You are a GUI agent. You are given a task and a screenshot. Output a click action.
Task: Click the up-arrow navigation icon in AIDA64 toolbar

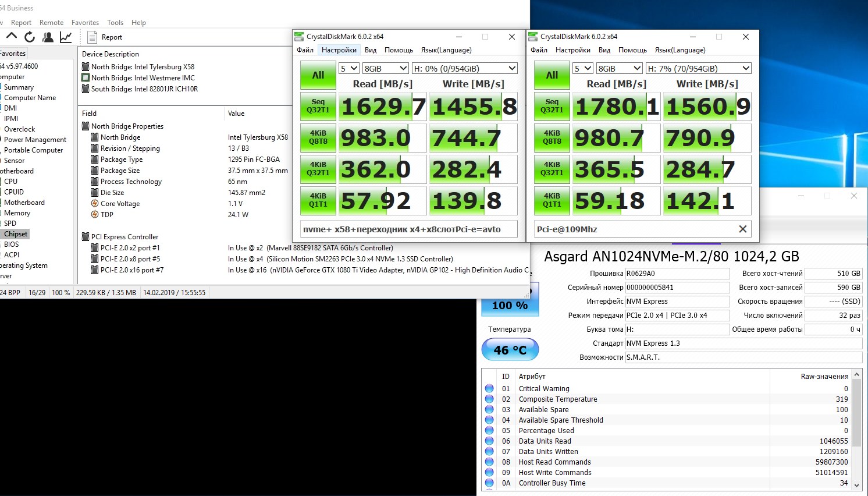(12, 37)
